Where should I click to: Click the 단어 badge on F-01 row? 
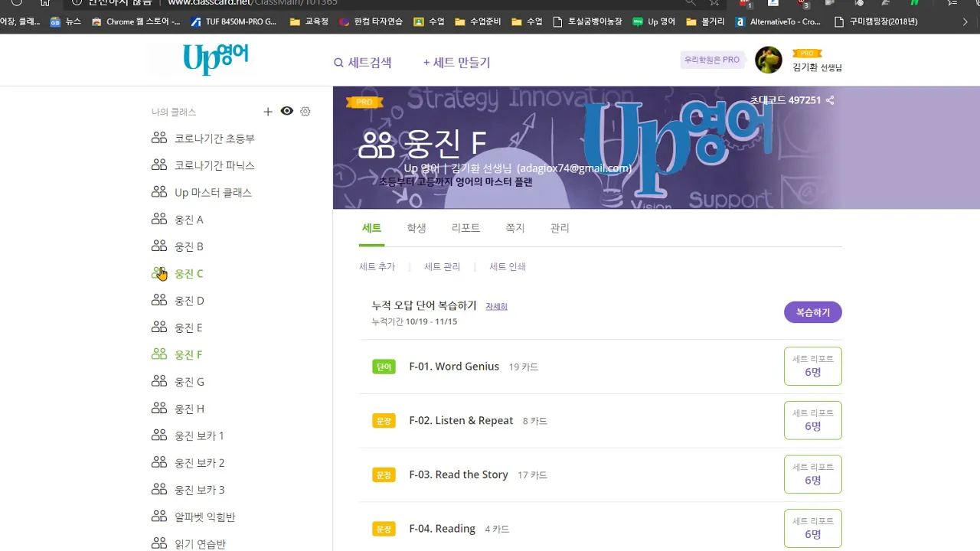[384, 367]
